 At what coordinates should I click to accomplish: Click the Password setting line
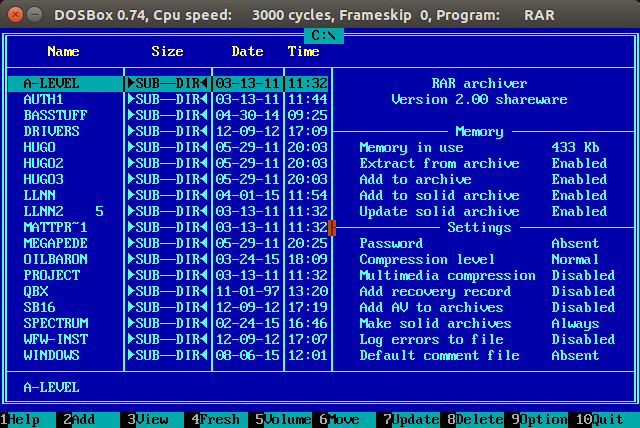pos(479,244)
